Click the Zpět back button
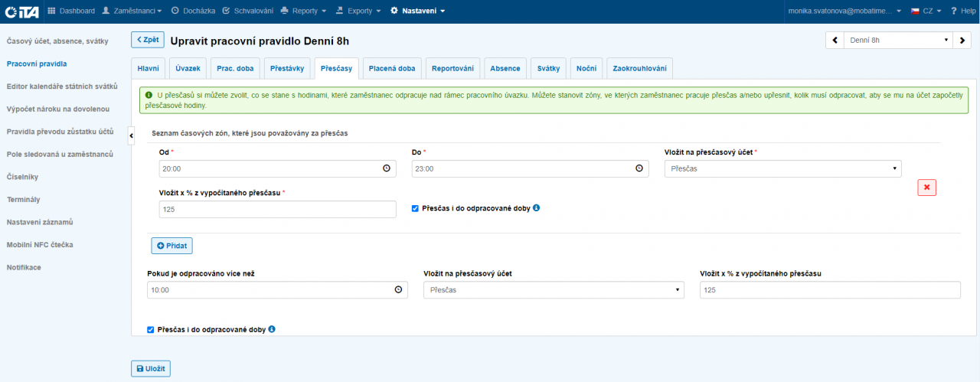Image resolution: width=980 pixels, height=382 pixels. tap(147, 40)
